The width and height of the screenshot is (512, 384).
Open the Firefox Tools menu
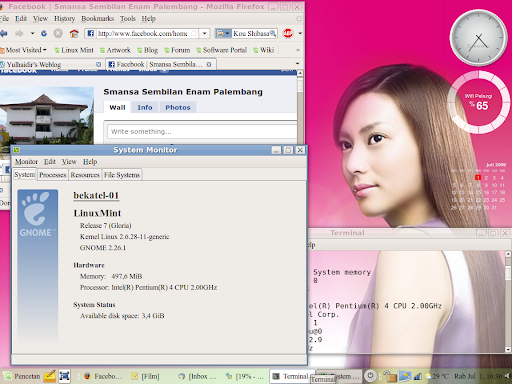128,19
